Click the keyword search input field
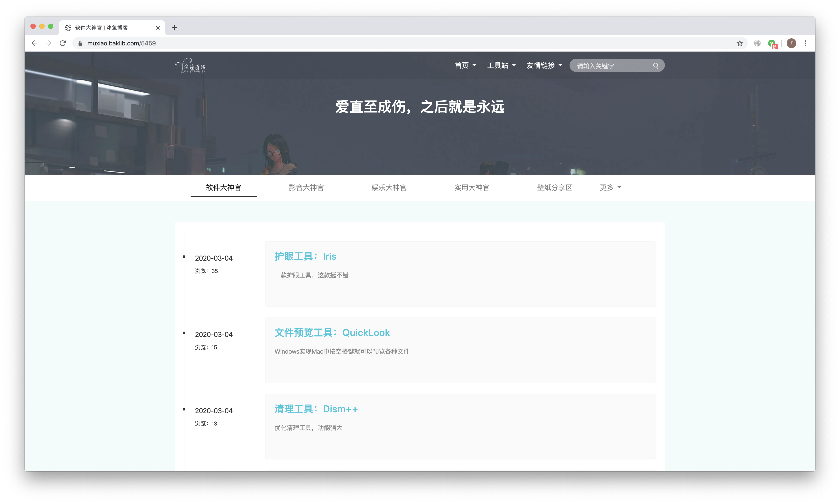 click(x=612, y=65)
